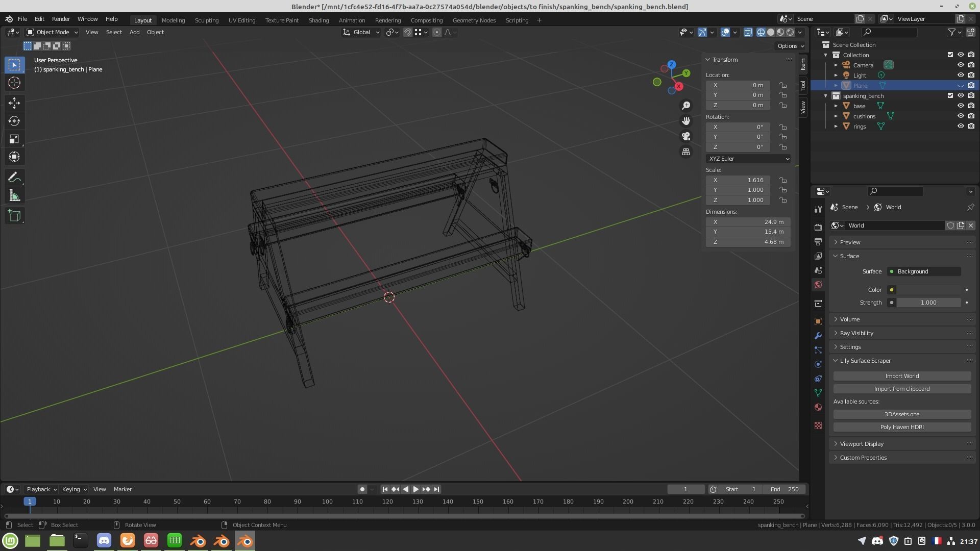980x551 pixels.
Task: Expand the Preview panel
Action: [850, 242]
